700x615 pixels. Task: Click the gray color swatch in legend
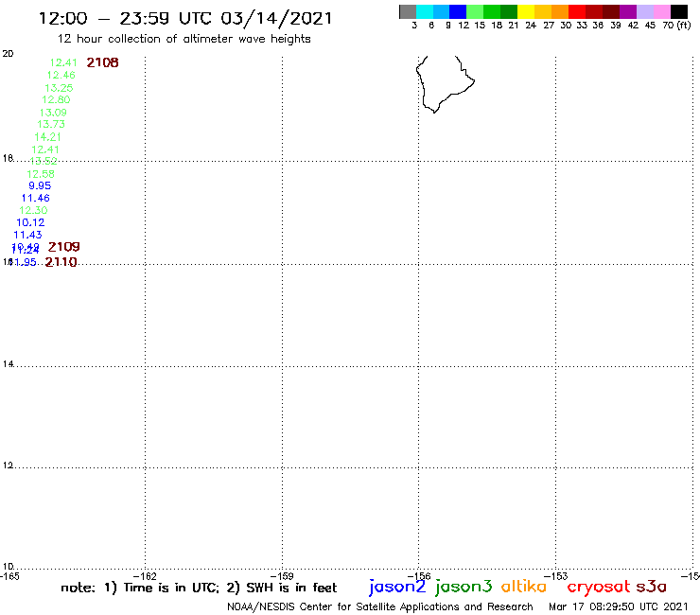coord(408,11)
